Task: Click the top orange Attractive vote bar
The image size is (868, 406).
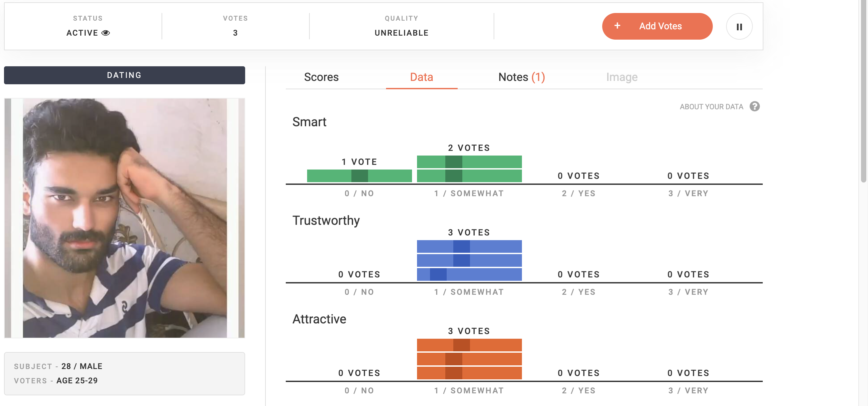Action: point(469,345)
